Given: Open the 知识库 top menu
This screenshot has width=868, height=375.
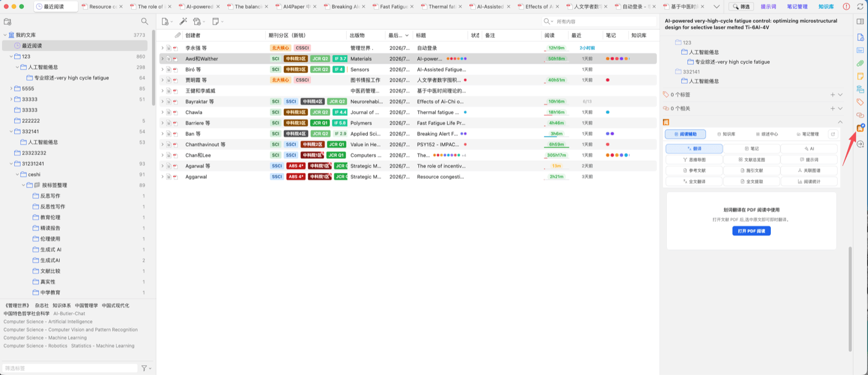Looking at the screenshot, I should click(x=826, y=7).
